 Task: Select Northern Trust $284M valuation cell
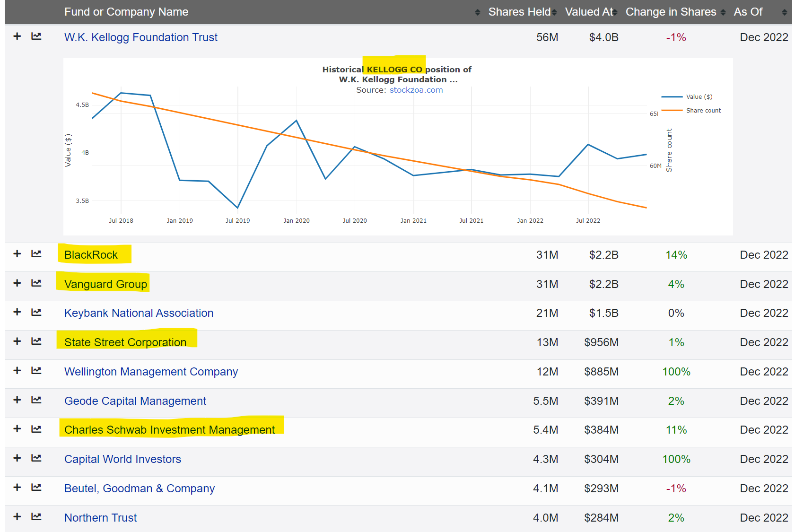[x=601, y=518]
